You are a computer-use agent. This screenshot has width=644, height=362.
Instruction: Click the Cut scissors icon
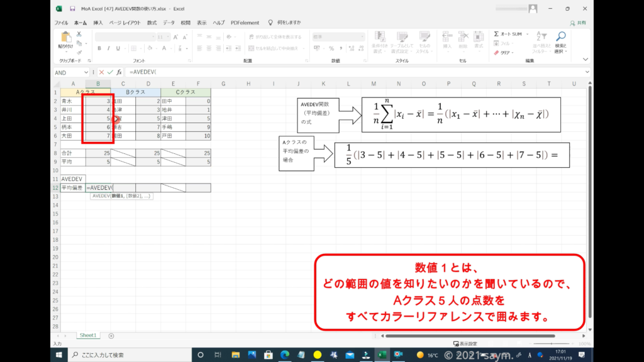tap(79, 34)
